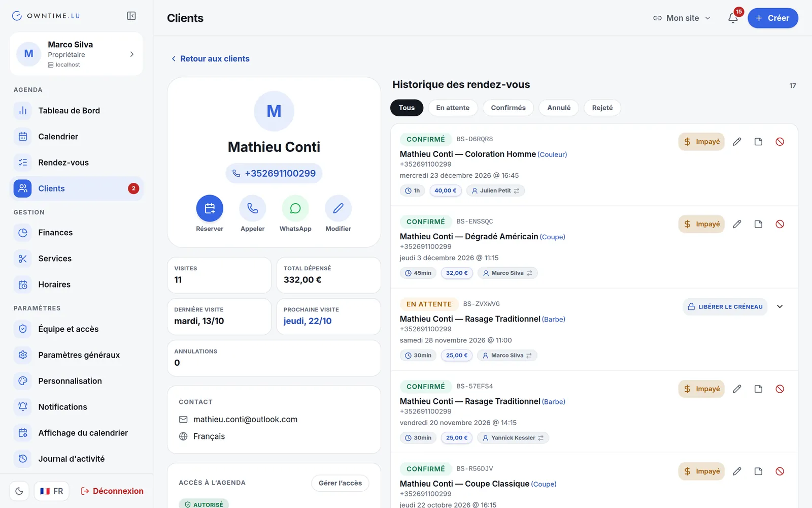This screenshot has width=812, height=508.
Task: Click the Créer button
Action: (773, 18)
